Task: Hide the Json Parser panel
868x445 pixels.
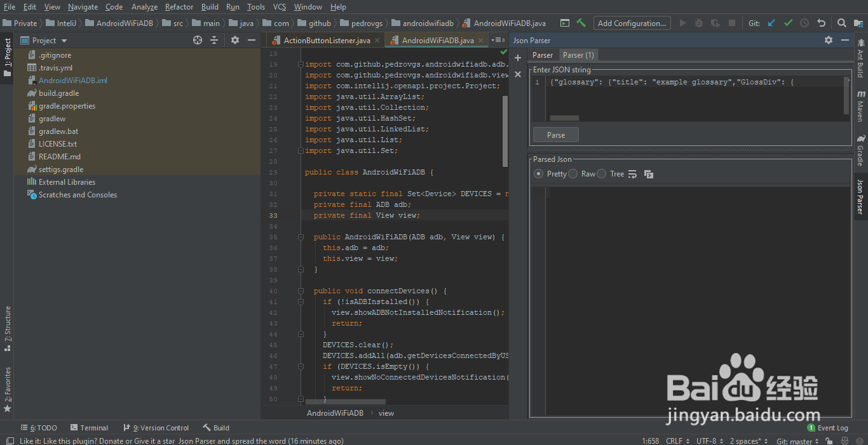Action: coord(845,40)
